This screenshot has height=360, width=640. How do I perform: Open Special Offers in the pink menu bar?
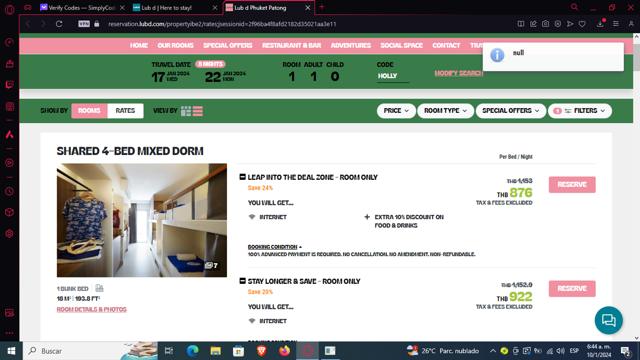[228, 45]
